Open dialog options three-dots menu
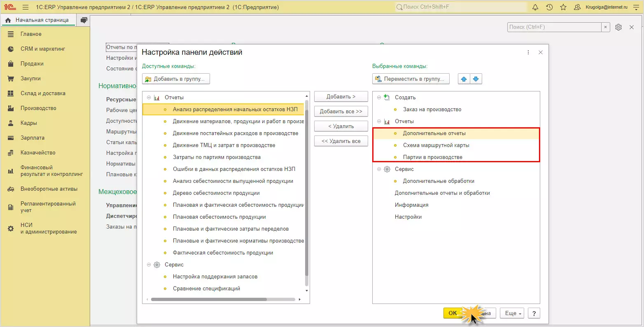The height and width of the screenshot is (327, 644). click(x=528, y=53)
